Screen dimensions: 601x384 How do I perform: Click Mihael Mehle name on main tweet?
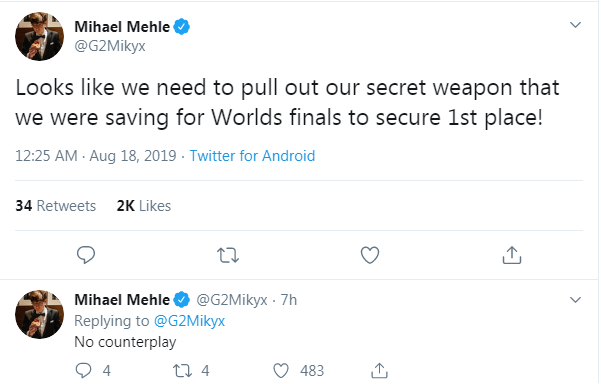[122, 27]
